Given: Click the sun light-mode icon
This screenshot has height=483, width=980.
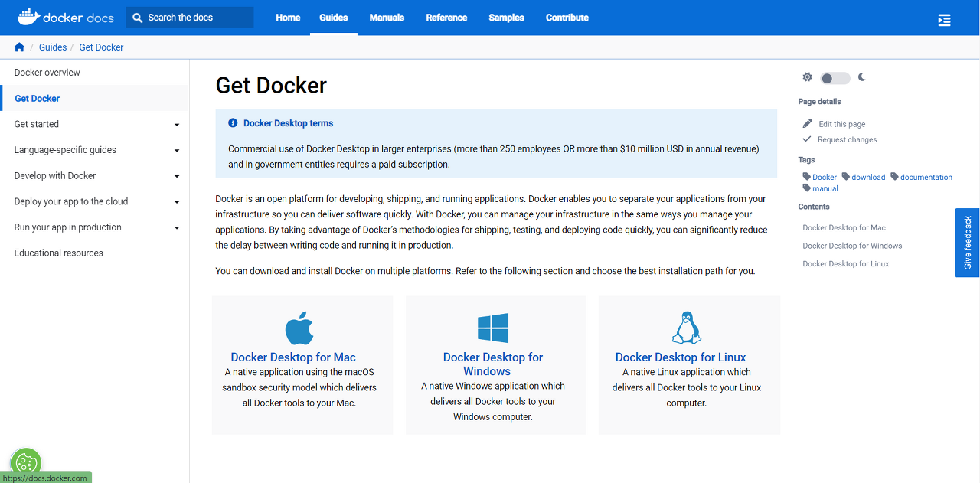Looking at the screenshot, I should [807, 77].
